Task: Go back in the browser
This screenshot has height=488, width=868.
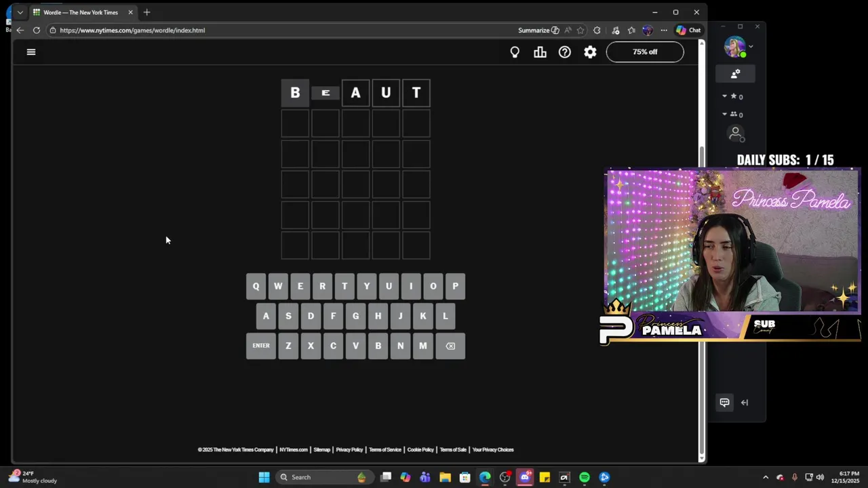Action: click(x=20, y=30)
